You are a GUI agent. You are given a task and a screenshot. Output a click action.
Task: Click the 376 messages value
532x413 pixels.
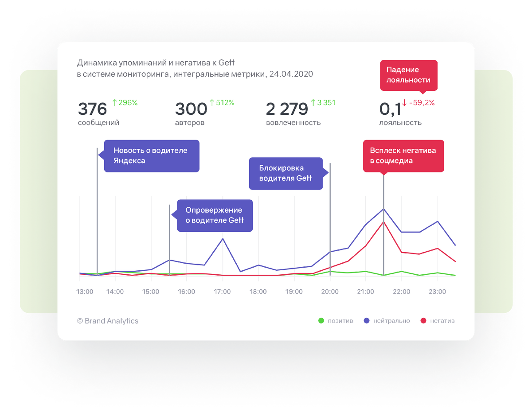pos(93,109)
